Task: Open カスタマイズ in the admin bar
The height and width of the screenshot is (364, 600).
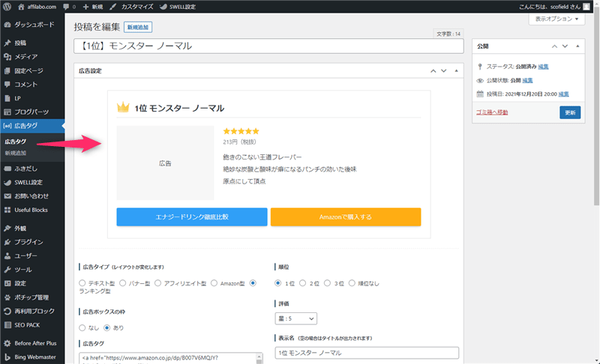Action: pos(132,7)
